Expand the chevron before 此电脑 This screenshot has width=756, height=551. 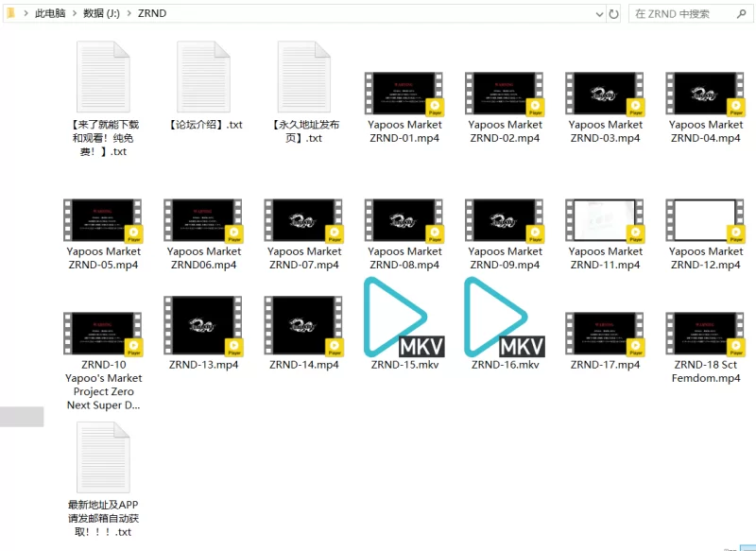(x=26, y=13)
